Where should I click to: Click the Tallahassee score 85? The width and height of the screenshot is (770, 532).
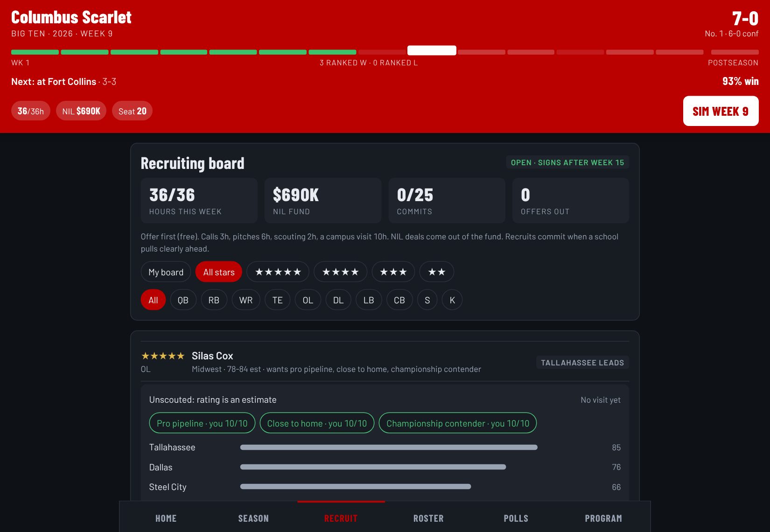pyautogui.click(x=616, y=448)
